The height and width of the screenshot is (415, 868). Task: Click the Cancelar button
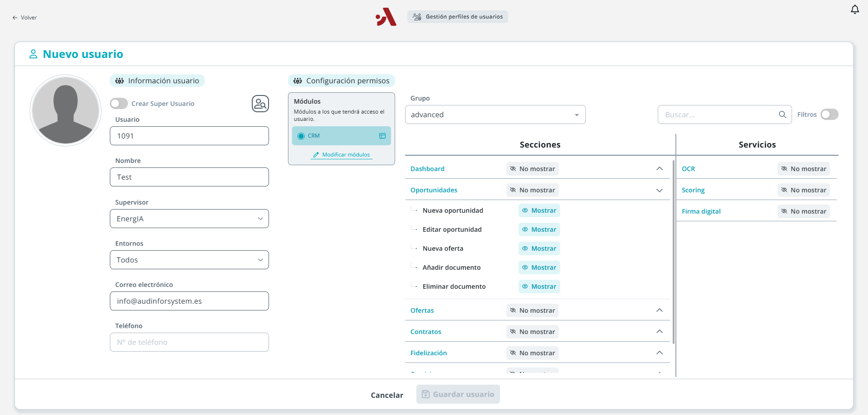click(387, 395)
